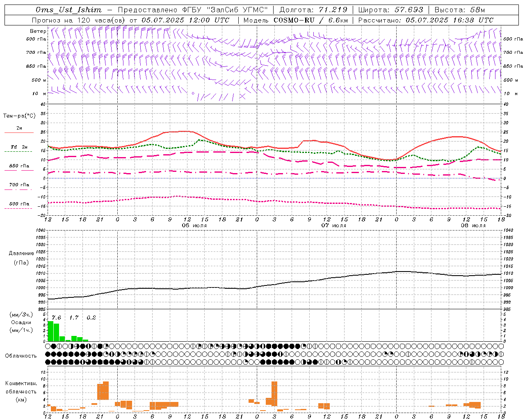Select the latitude value Широта: 57.693

[x=390, y=10]
